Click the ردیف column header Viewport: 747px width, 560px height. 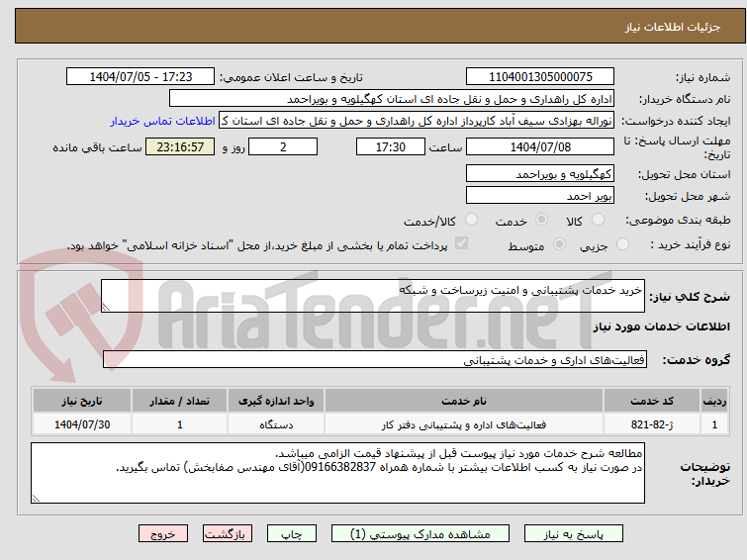coord(714,401)
